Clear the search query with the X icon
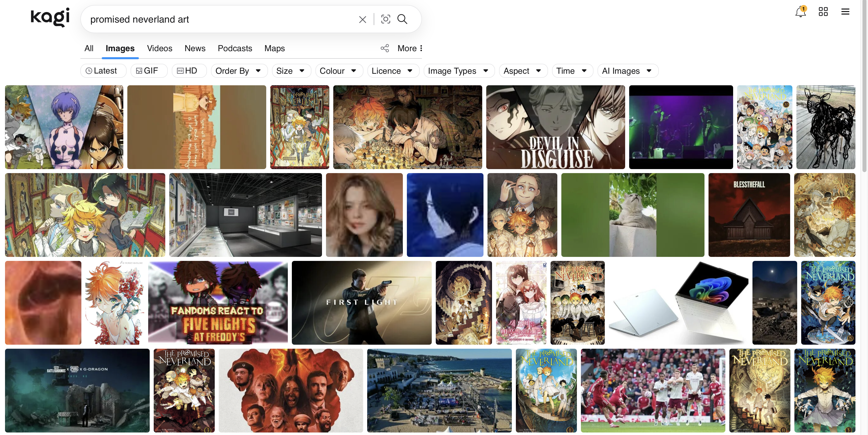 [x=362, y=19]
